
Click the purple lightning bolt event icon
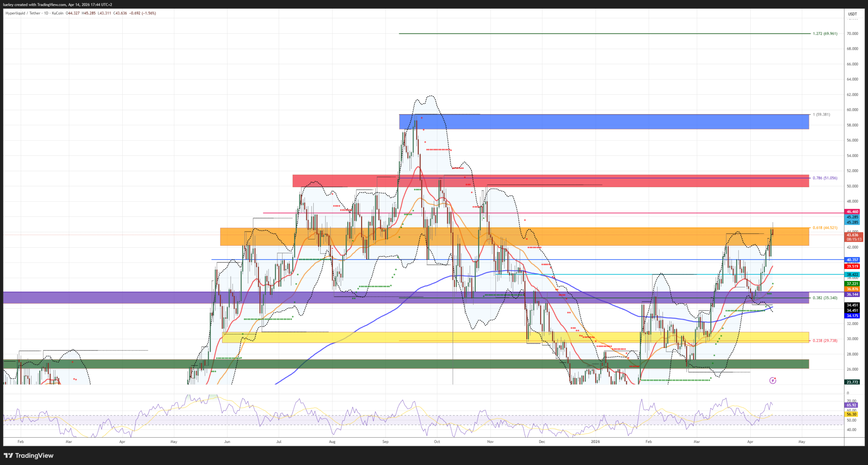click(x=773, y=380)
